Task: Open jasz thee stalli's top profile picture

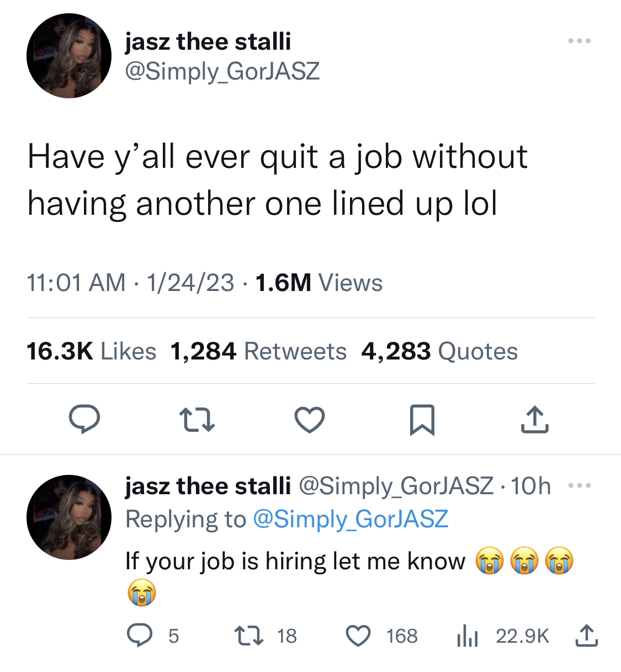Action: coord(69,56)
